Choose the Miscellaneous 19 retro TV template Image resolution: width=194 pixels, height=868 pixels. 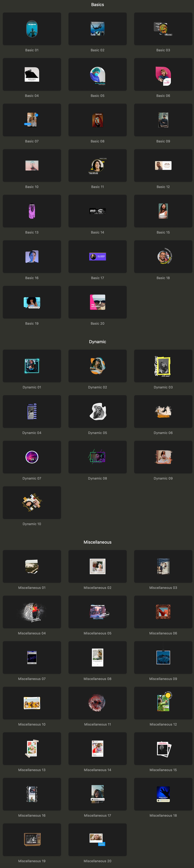click(x=32, y=840)
